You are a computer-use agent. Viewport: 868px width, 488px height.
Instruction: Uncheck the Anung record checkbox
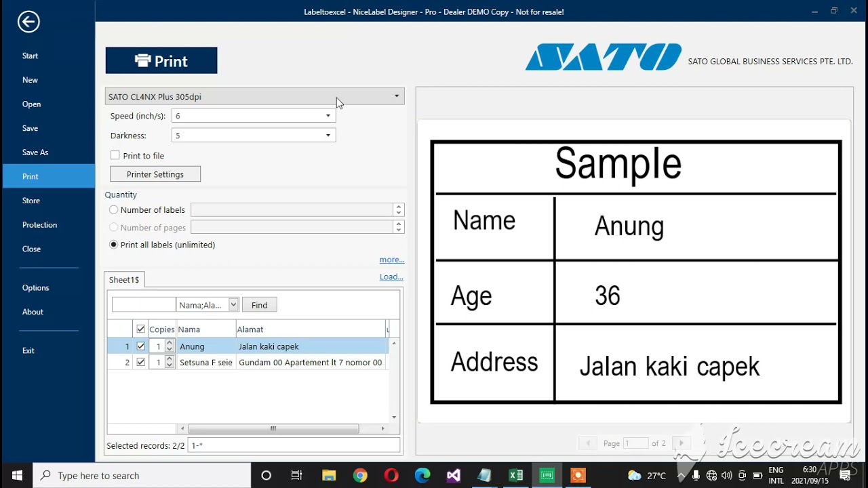[141, 346]
